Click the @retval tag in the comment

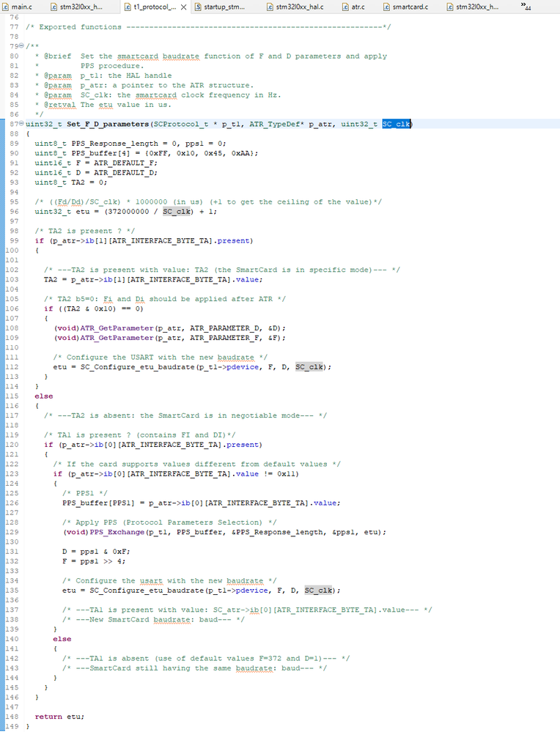point(60,105)
